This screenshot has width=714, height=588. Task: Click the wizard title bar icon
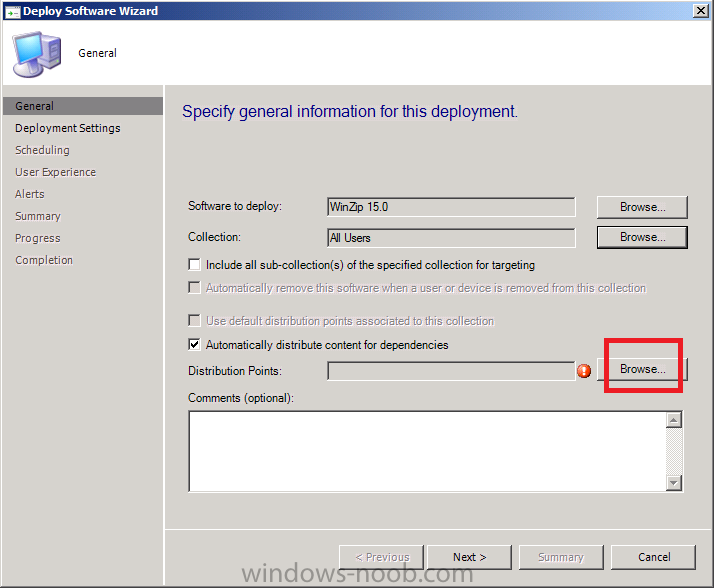coord(12,12)
